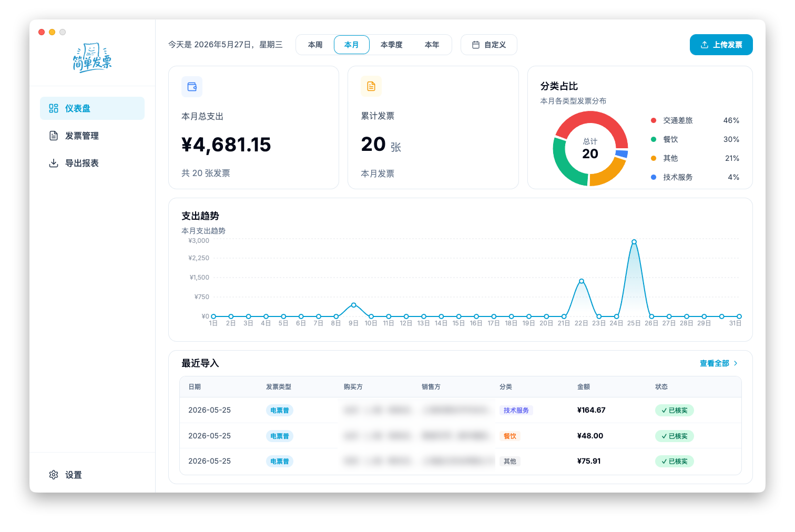Click the 22日 data point on the trend chart

pos(582,281)
